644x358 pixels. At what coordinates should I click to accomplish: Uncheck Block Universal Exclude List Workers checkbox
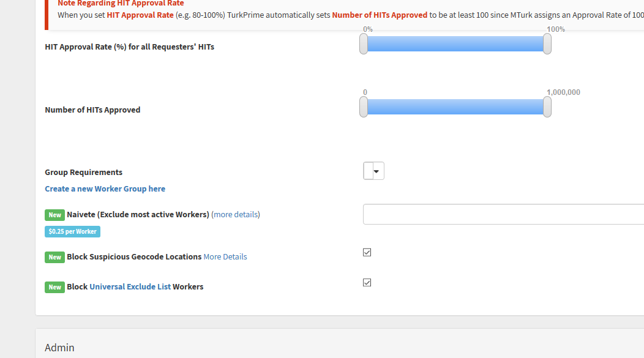tap(367, 283)
